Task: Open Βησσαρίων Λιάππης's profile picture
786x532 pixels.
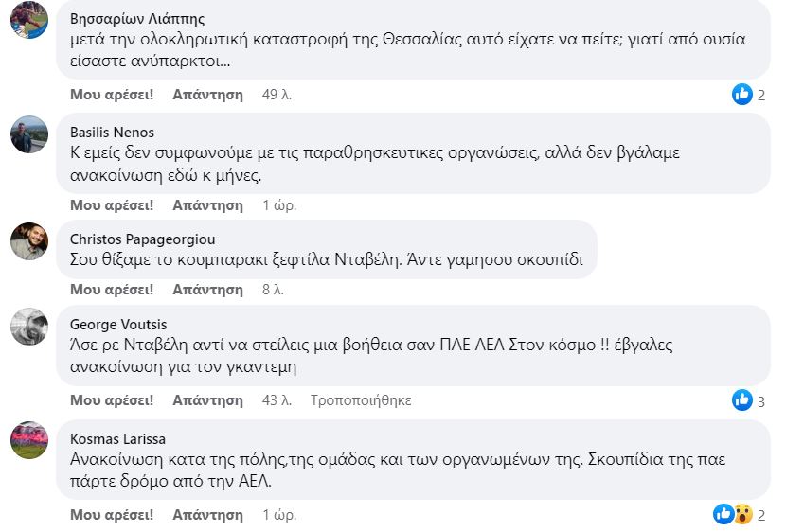Action: click(x=29, y=19)
